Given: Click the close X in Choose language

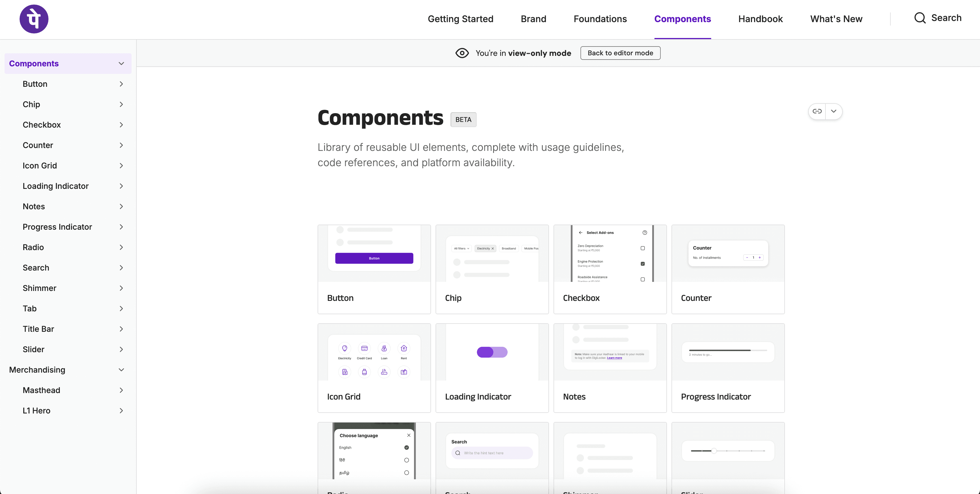Looking at the screenshot, I should [x=409, y=435].
